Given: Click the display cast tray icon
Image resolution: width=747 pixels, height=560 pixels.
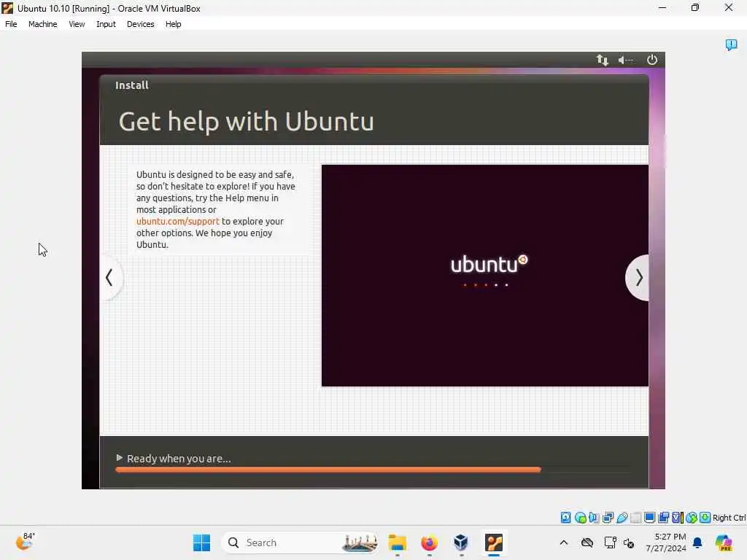Looking at the screenshot, I should click(x=610, y=542).
